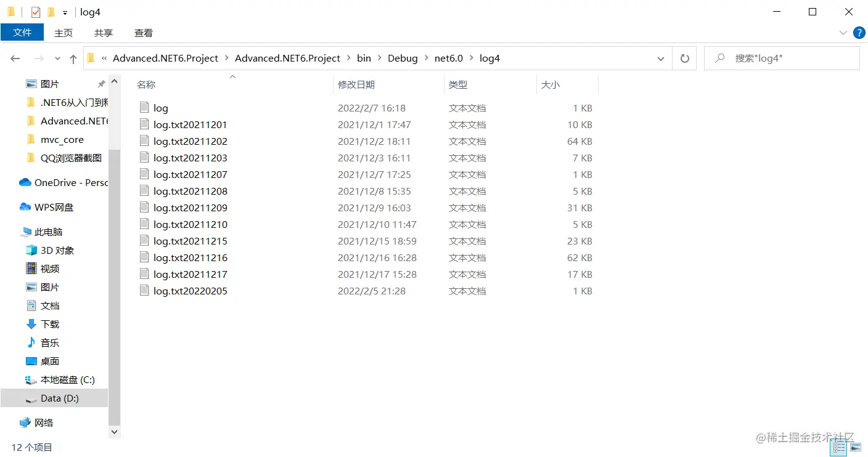868x457 pixels.
Task: Refresh the folder with the refresh icon
Action: pyautogui.click(x=684, y=58)
